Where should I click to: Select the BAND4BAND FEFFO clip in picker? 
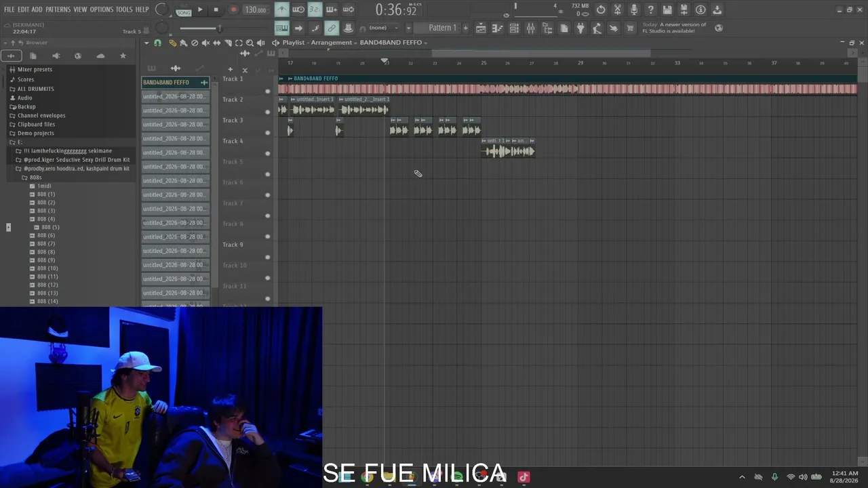click(x=176, y=83)
